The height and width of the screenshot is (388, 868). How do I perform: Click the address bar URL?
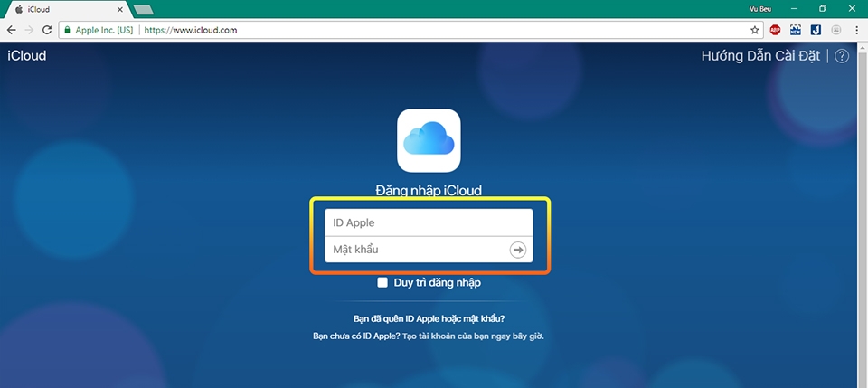[x=191, y=31]
